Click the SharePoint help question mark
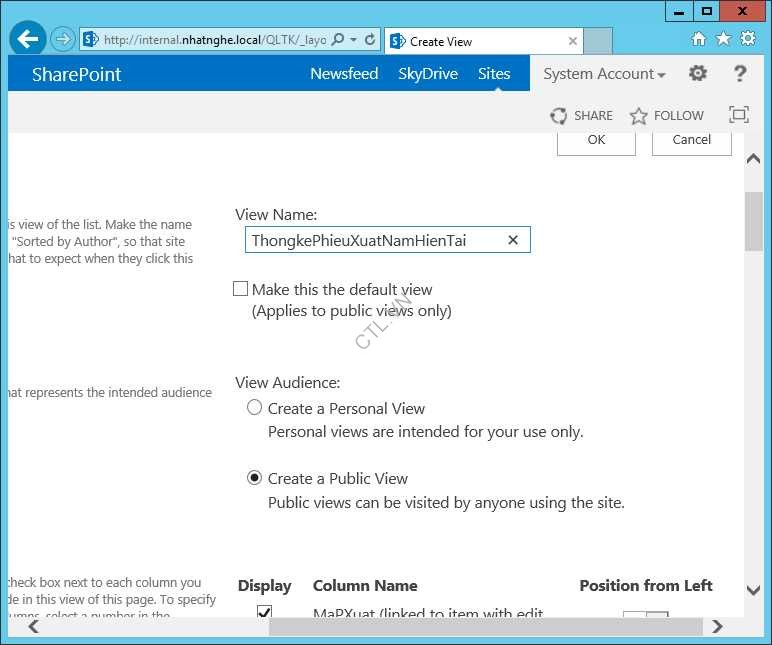The height and width of the screenshot is (645, 772). [740, 74]
